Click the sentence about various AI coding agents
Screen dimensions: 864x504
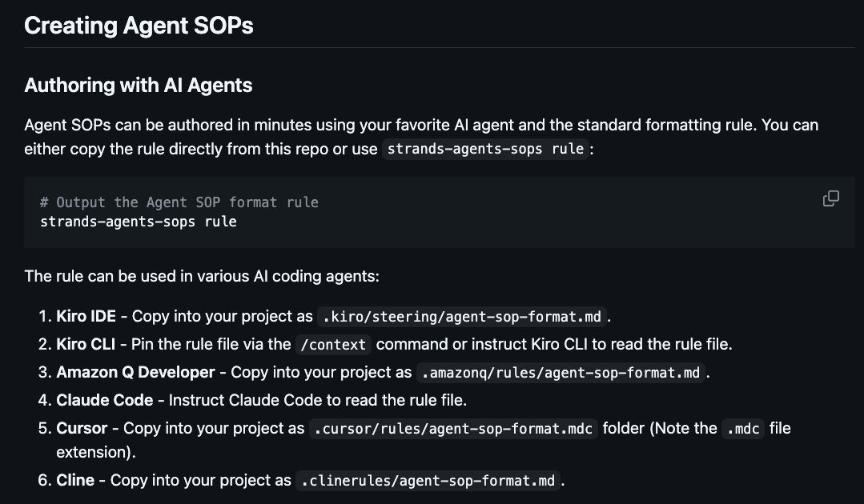(202, 276)
